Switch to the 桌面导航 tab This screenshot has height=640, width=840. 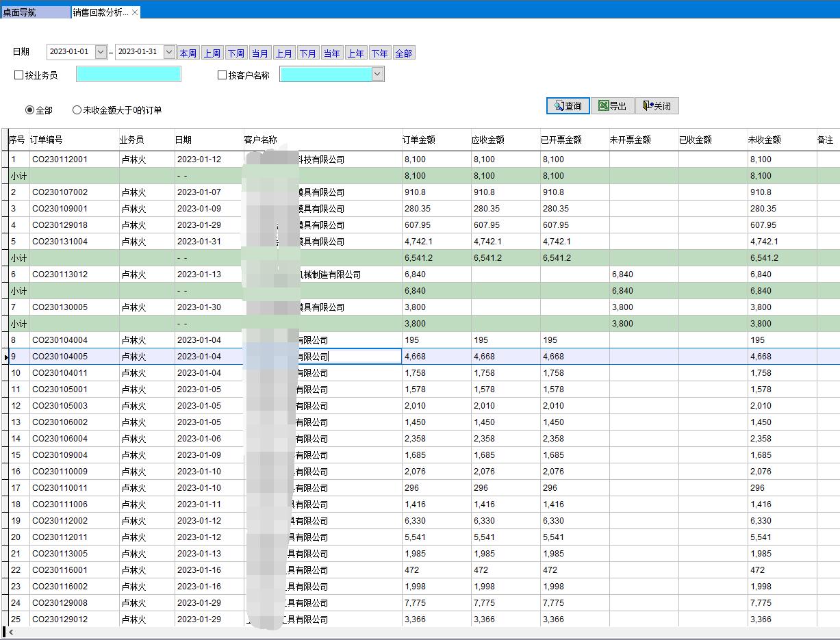(x=34, y=12)
